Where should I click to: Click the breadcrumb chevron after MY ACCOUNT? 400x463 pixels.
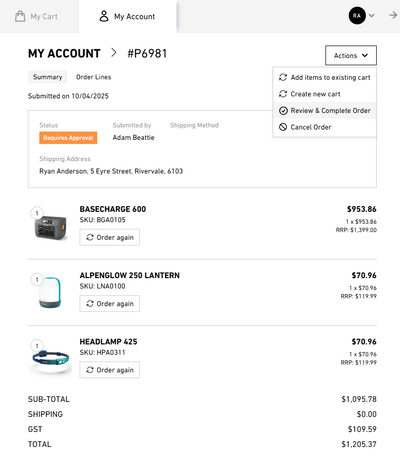[114, 53]
